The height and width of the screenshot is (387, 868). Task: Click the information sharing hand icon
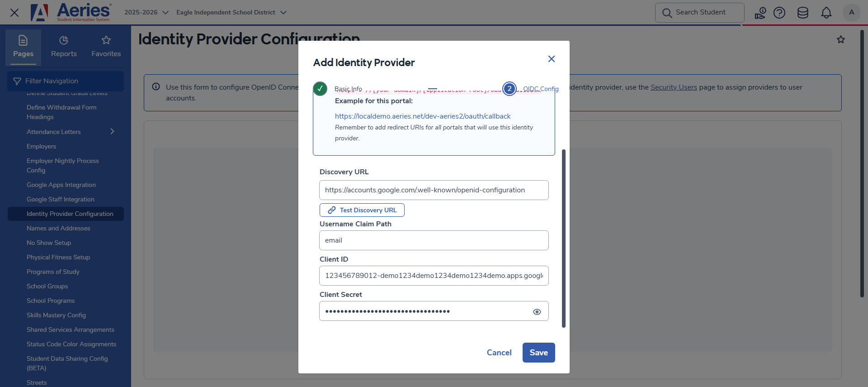[x=760, y=12]
